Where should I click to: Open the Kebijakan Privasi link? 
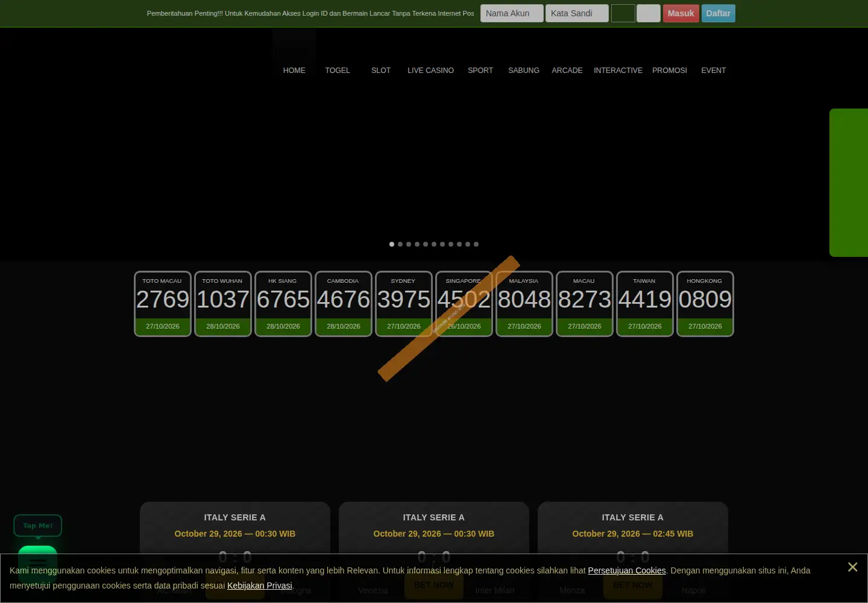260,586
